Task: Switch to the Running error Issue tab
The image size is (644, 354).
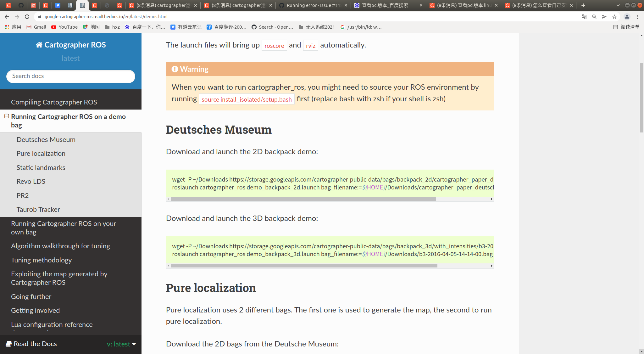Action: click(311, 5)
